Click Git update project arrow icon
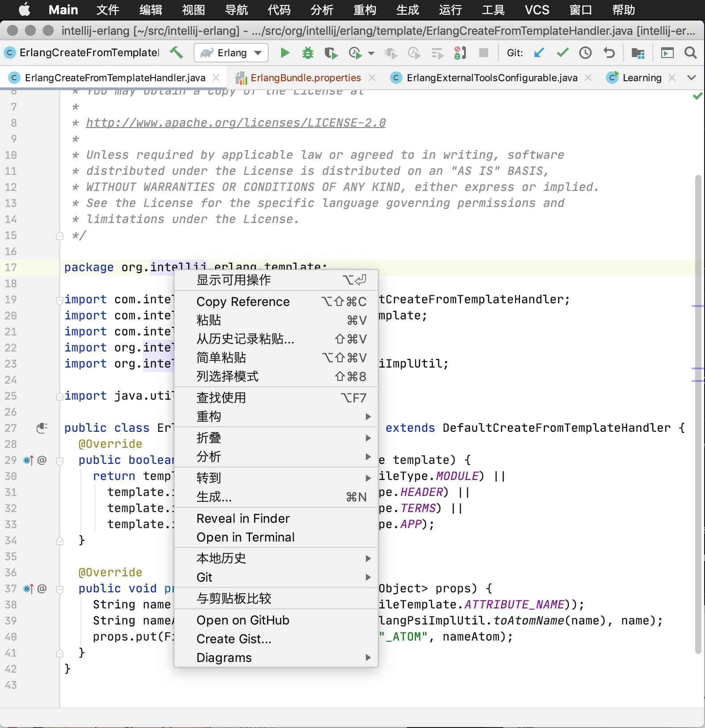Screen dimensions: 705x728 539,53
